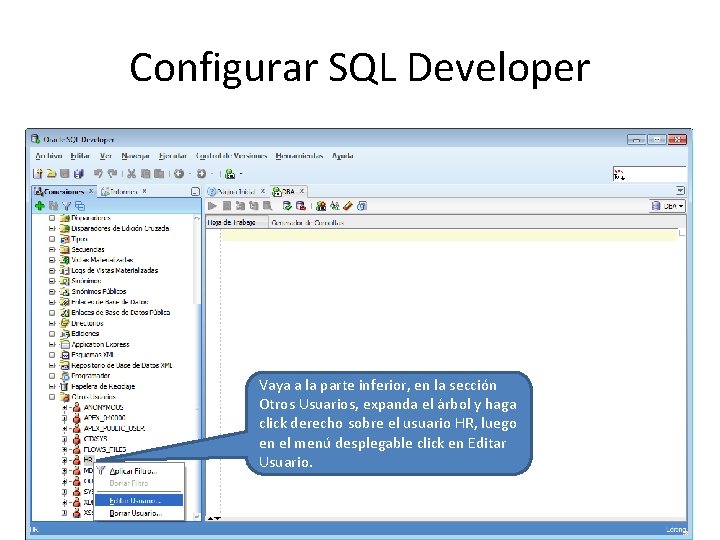Expand the Logs de Vistas Materializadas node
The height and width of the screenshot is (540, 720).
tap(52, 270)
